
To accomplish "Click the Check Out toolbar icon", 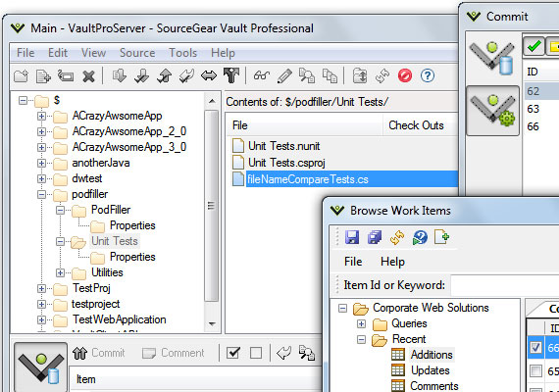I will (141, 75).
